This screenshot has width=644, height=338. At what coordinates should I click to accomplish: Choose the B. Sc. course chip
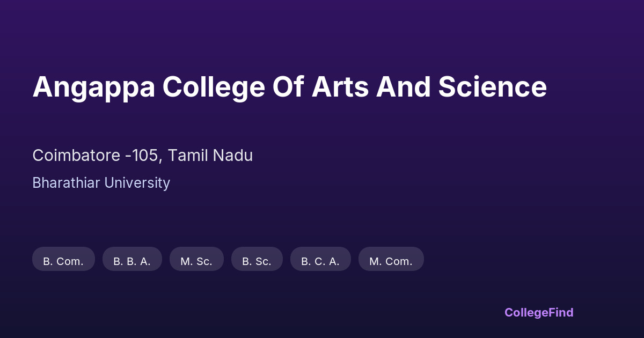click(x=257, y=261)
